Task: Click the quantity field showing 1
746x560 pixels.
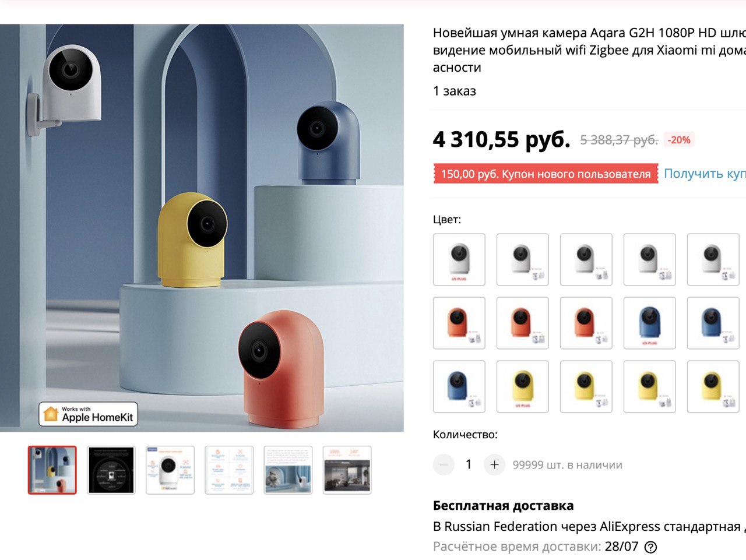Action: 469,465
